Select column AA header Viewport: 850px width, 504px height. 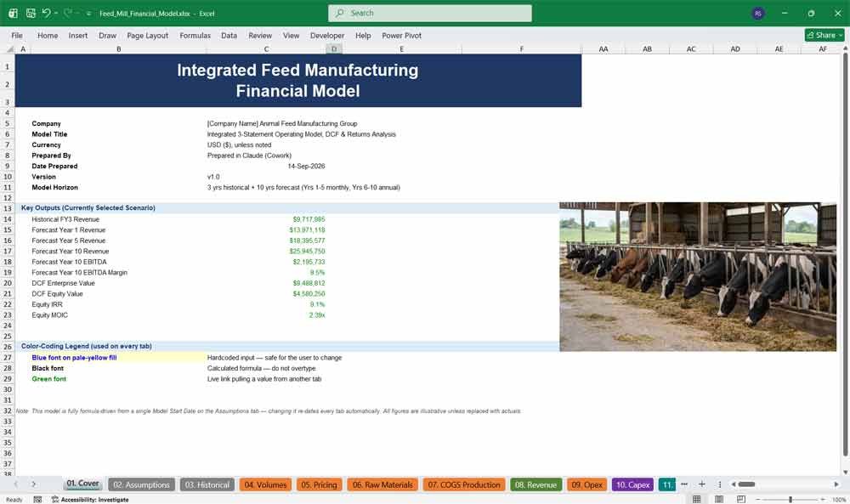pyautogui.click(x=603, y=48)
